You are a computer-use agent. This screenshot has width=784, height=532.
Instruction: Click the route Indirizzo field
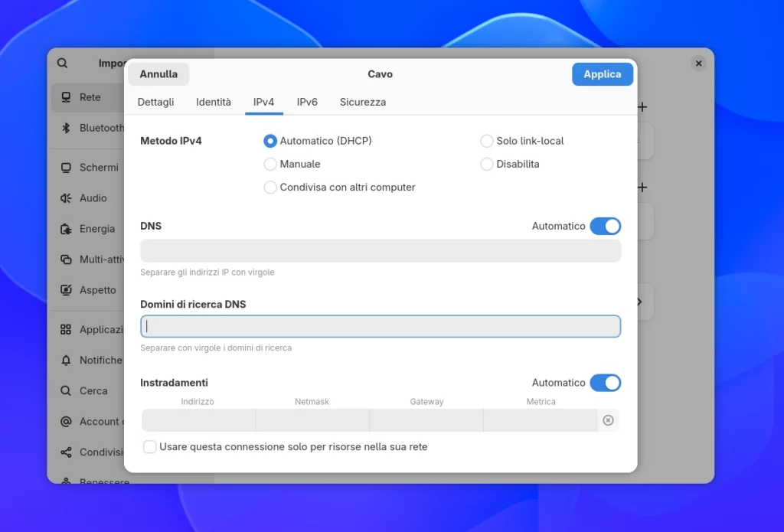coord(198,420)
